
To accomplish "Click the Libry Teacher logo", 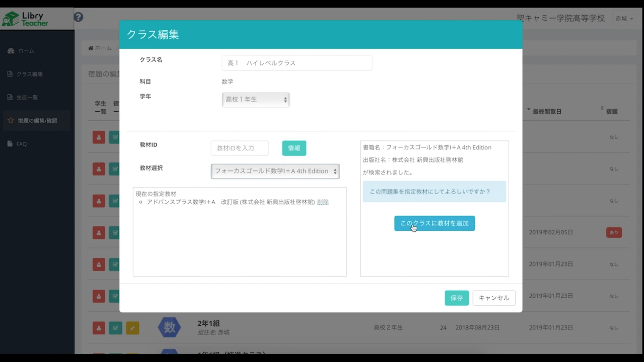I will click(x=25, y=19).
